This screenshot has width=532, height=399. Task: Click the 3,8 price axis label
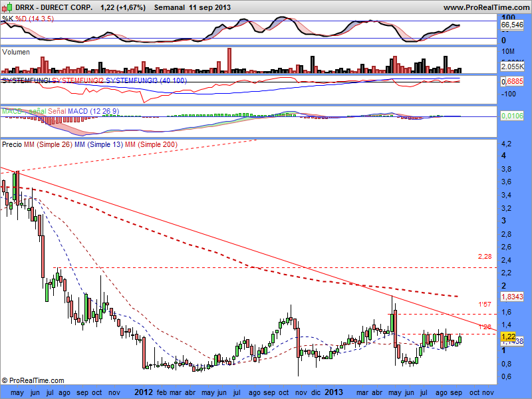[x=506, y=169]
